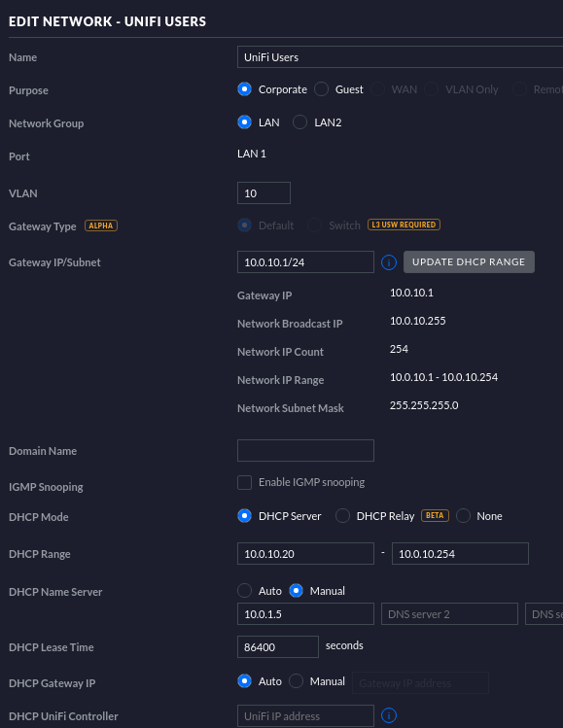Set DHCP Mode to None

463,516
